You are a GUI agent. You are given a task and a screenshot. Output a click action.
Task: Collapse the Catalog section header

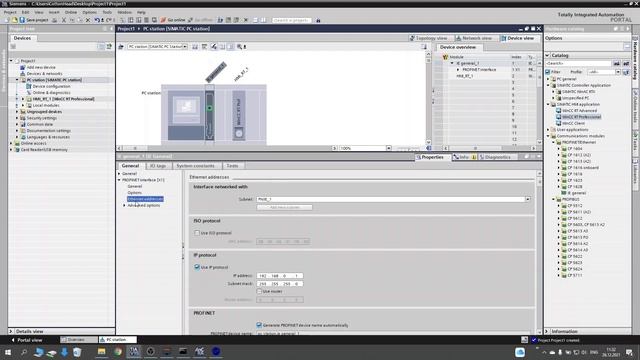(x=547, y=55)
